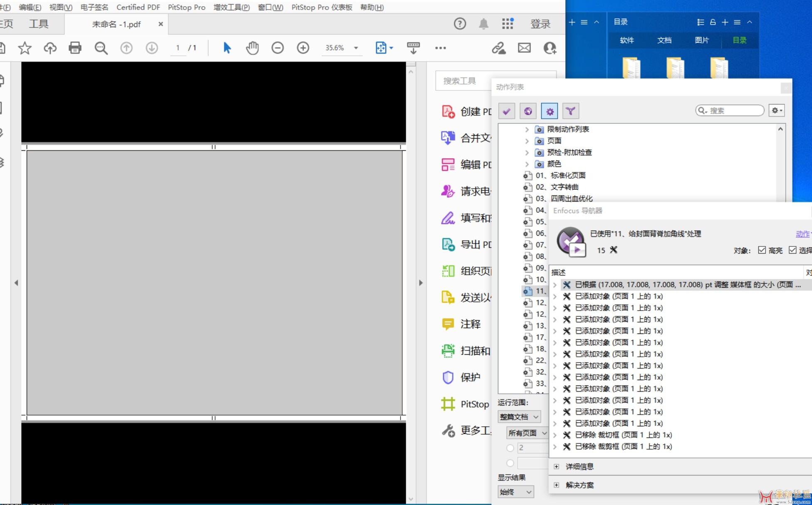Select the page range radio button
The image size is (812, 505).
click(510, 448)
